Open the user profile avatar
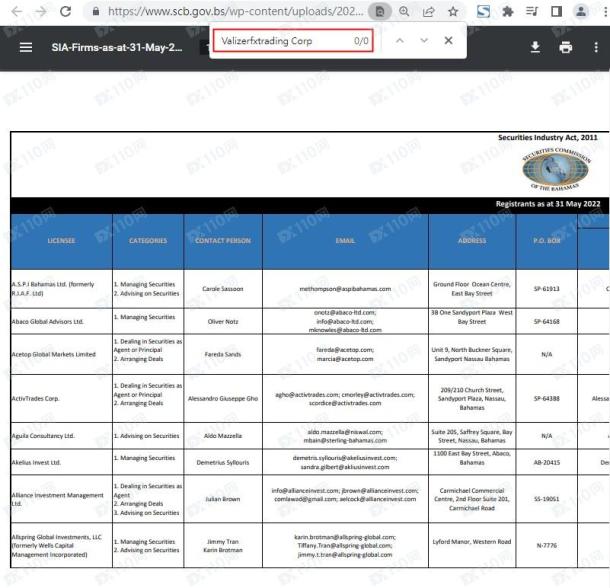 point(581,11)
